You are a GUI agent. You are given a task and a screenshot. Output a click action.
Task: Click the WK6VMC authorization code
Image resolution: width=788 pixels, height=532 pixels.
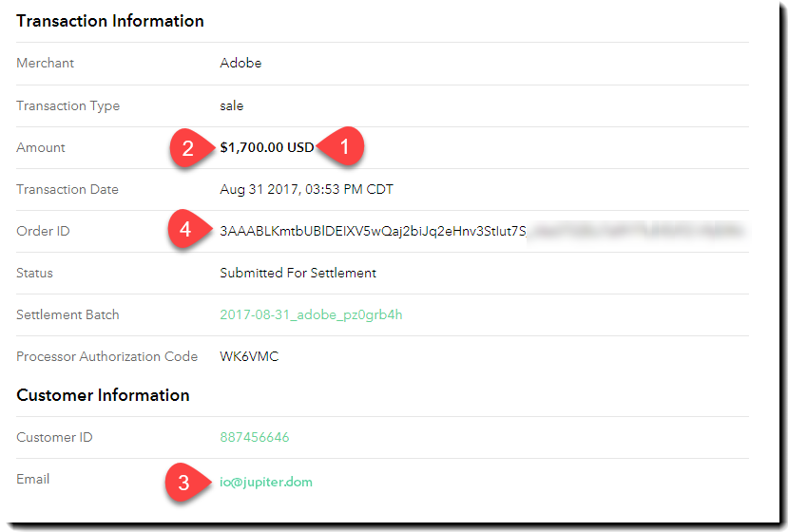click(249, 356)
